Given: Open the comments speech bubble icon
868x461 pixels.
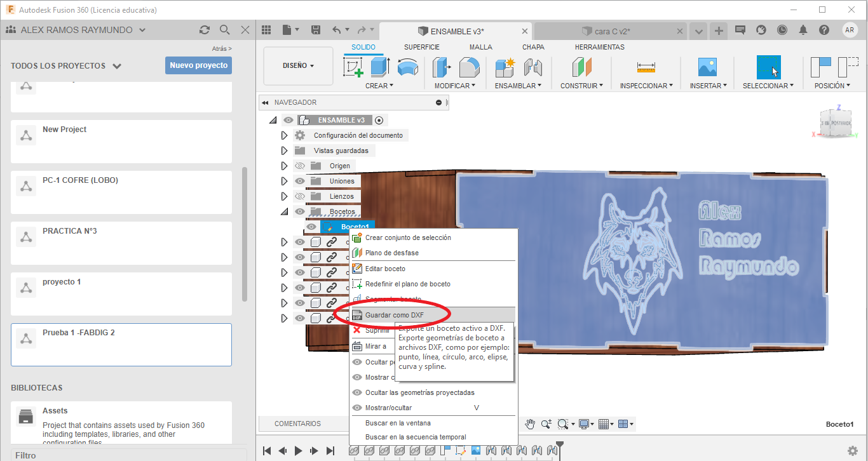Looking at the screenshot, I should pos(740,30).
